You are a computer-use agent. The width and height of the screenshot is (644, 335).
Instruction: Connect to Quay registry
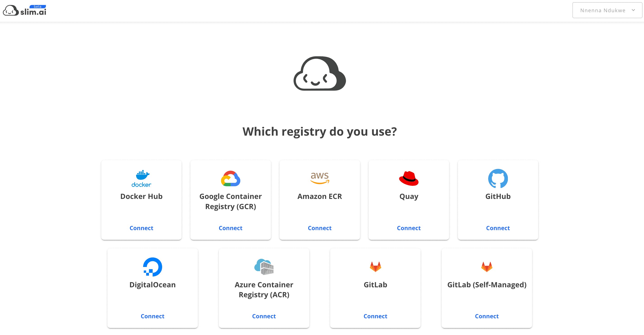coord(409,228)
